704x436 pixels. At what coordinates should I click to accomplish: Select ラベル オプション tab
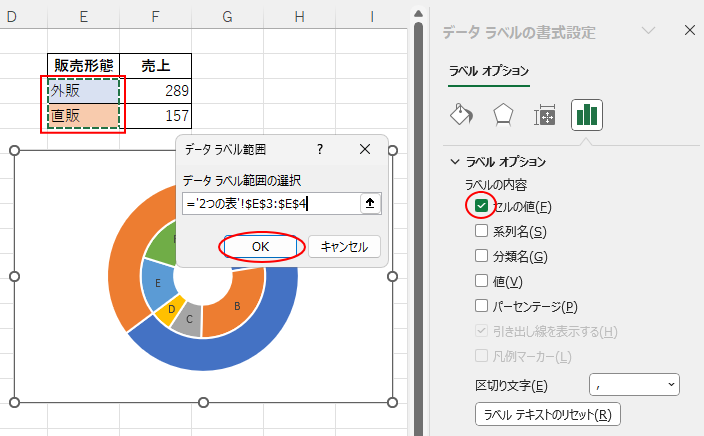[x=489, y=71]
